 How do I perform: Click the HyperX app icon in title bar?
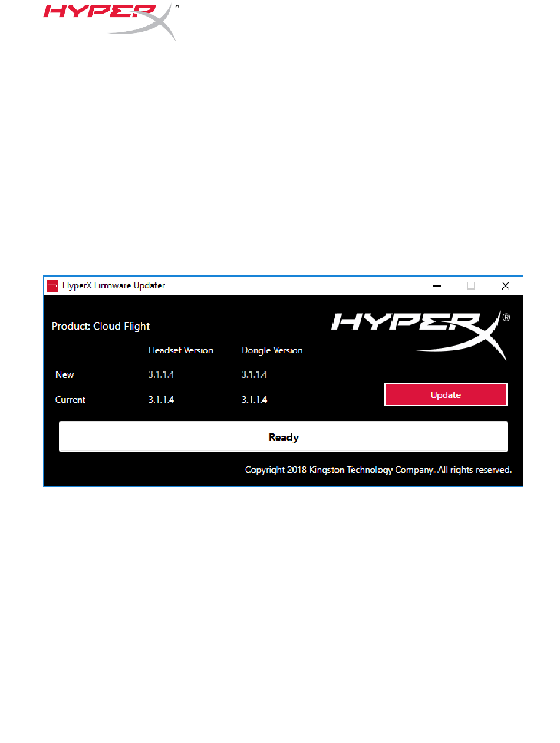pos(52,285)
